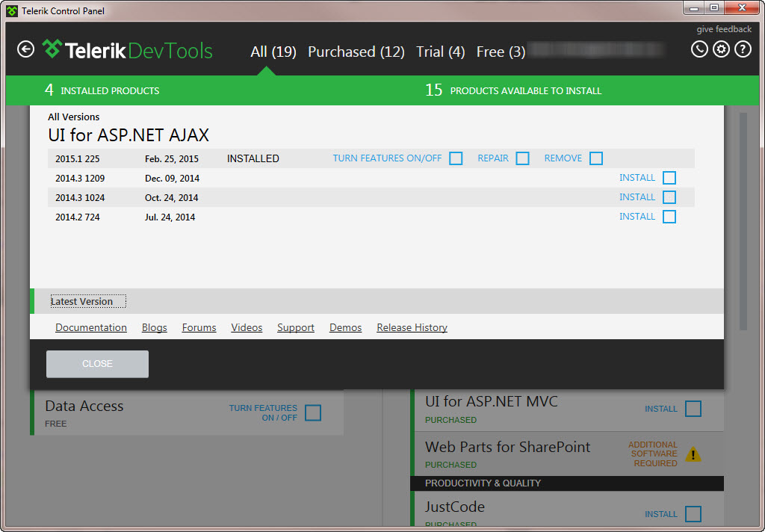Switch to the Purchased (12) tab
The image size is (765, 532).
point(356,52)
